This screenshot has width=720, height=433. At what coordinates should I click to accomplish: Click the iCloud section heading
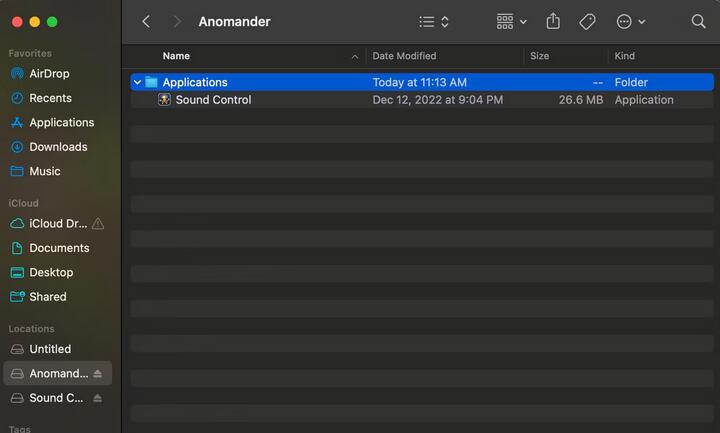(x=23, y=203)
